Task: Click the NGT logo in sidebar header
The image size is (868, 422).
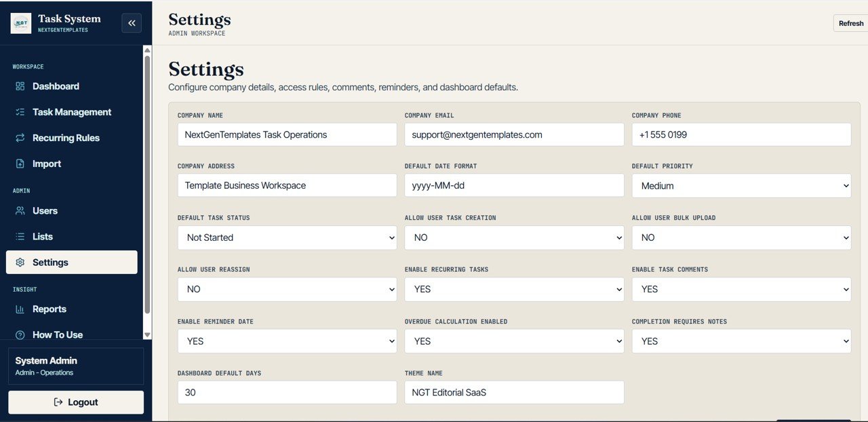Action: point(21,22)
